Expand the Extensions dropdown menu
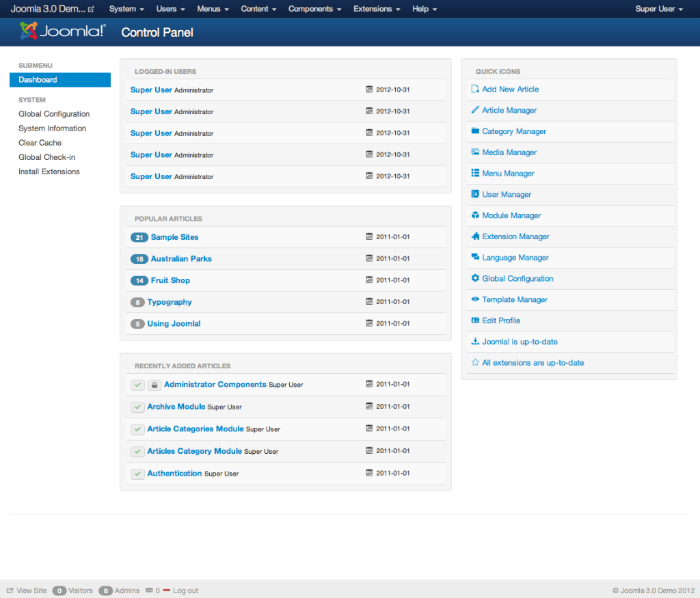The image size is (700, 598). (x=377, y=9)
